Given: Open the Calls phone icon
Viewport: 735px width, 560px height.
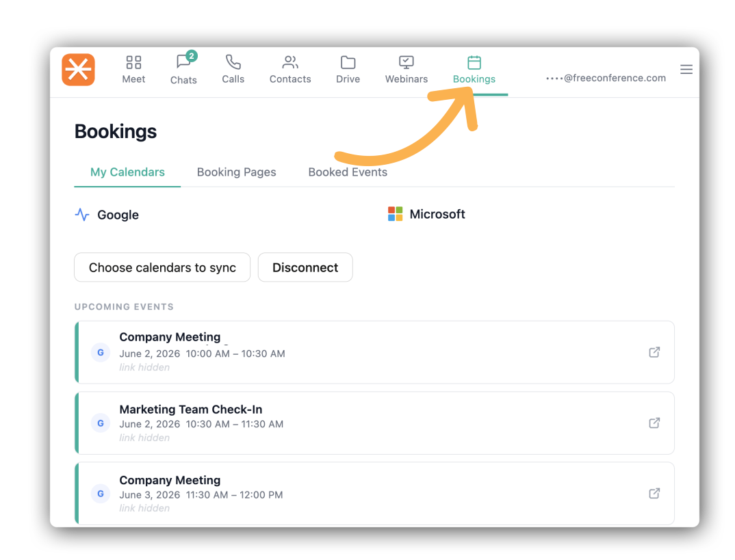Looking at the screenshot, I should pyautogui.click(x=233, y=62).
